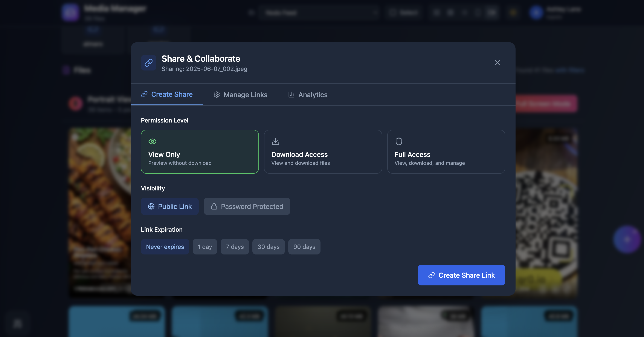644x337 pixels.
Task: Set link expiration to 7 days
Action: click(x=235, y=247)
